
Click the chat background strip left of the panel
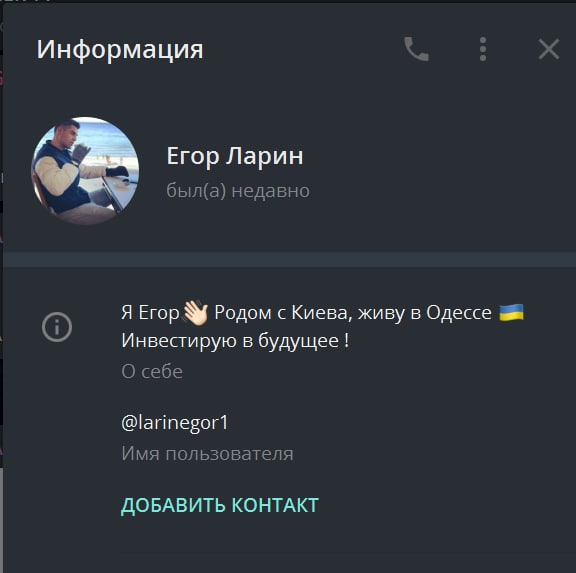tap(1, 286)
